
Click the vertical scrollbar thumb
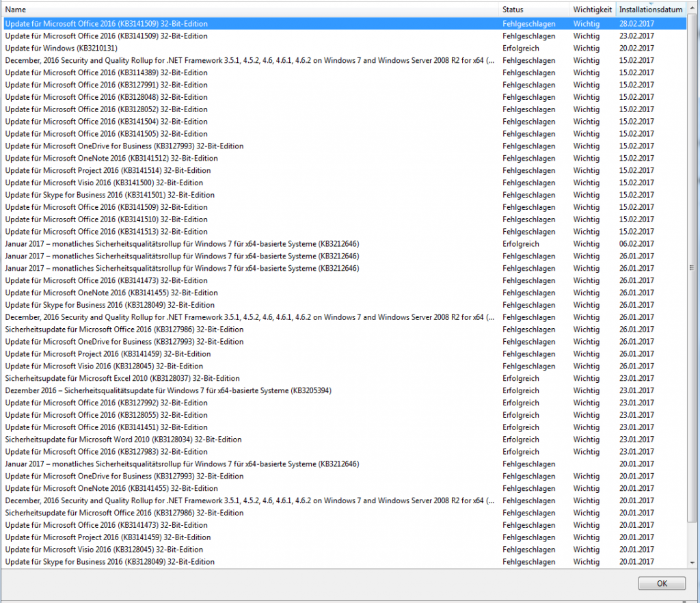click(x=692, y=268)
